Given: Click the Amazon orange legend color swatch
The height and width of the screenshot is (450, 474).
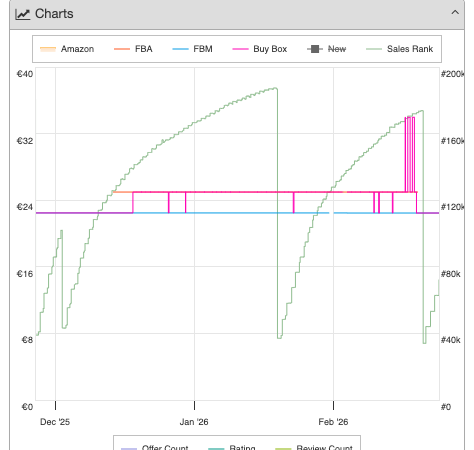Looking at the screenshot, I should (x=48, y=49).
